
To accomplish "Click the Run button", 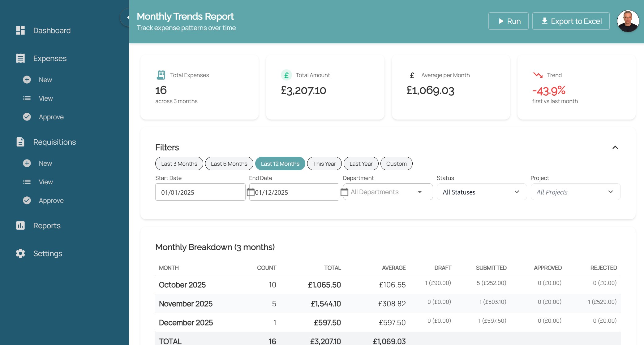I will (508, 21).
